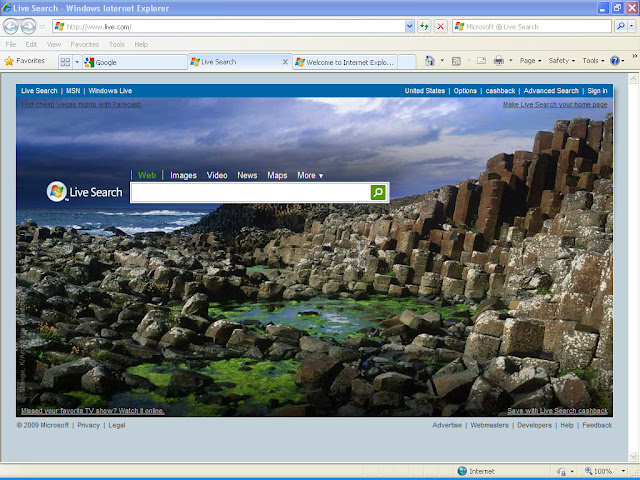Open the Favorites menu

[x=84, y=44]
